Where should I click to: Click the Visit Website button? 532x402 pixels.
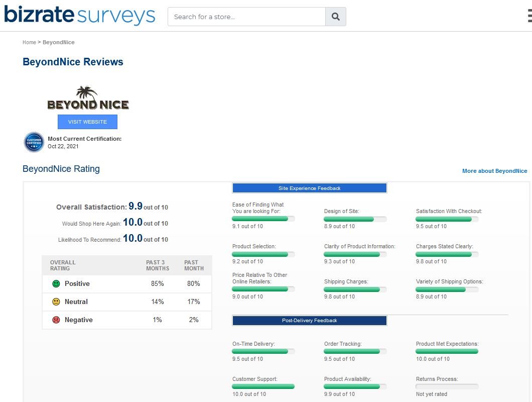(x=87, y=122)
